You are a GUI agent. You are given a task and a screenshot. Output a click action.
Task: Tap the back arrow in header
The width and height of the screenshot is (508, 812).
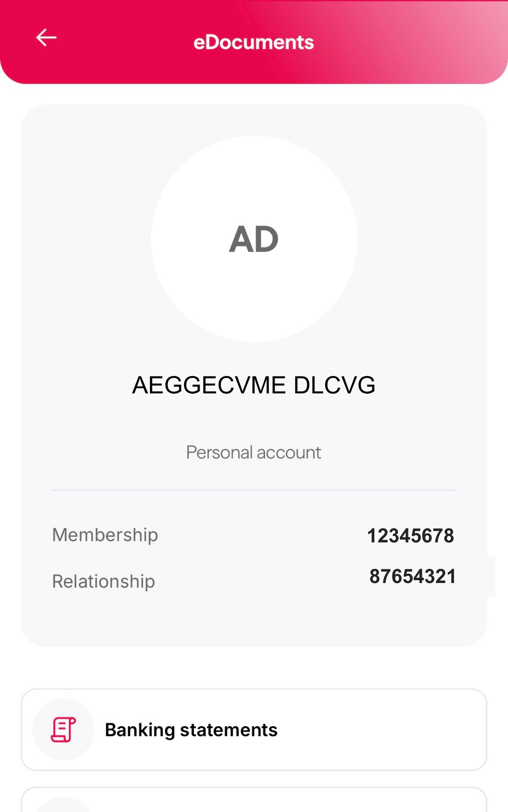46,38
